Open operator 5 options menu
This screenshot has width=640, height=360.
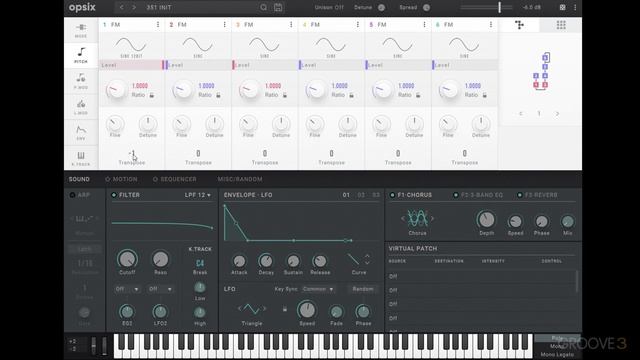(x=424, y=24)
